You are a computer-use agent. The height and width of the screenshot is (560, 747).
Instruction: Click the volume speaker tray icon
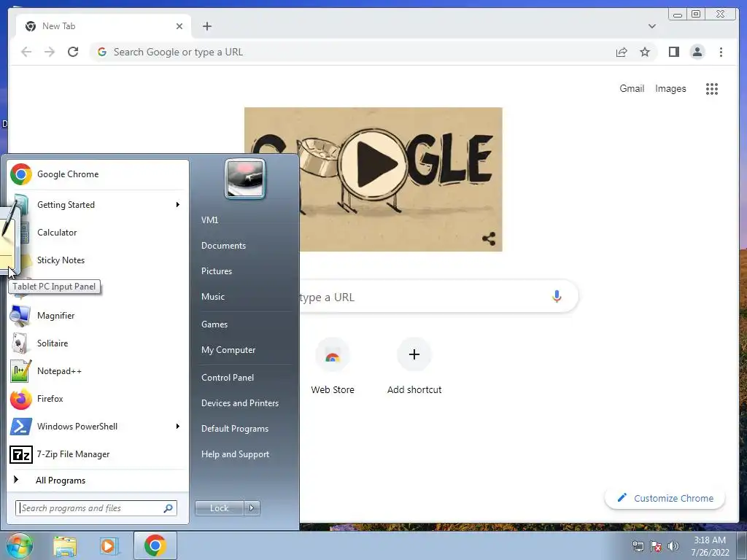tap(673, 546)
